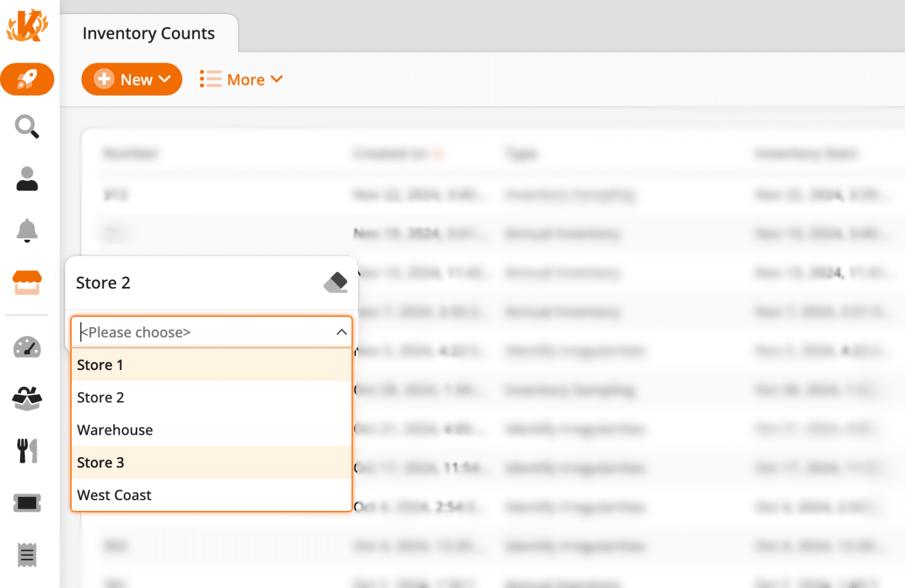Click the rocket launch icon in sidebar
The width and height of the screenshot is (905, 588).
27,79
